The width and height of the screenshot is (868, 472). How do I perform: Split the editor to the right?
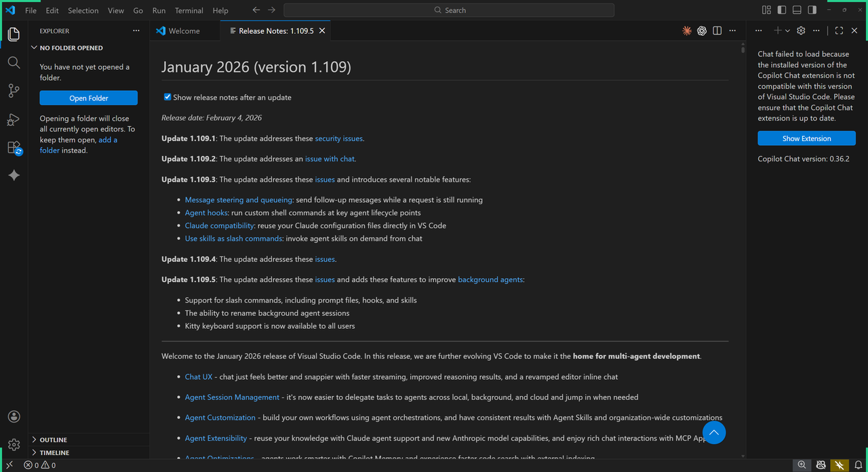click(717, 31)
